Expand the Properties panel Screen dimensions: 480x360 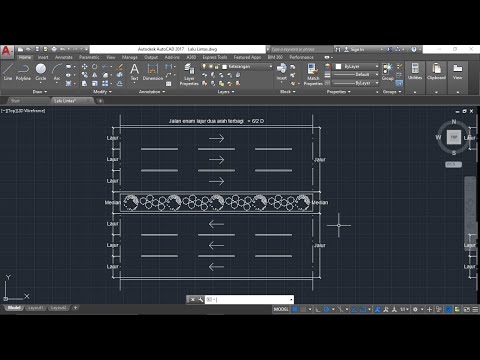point(338,92)
